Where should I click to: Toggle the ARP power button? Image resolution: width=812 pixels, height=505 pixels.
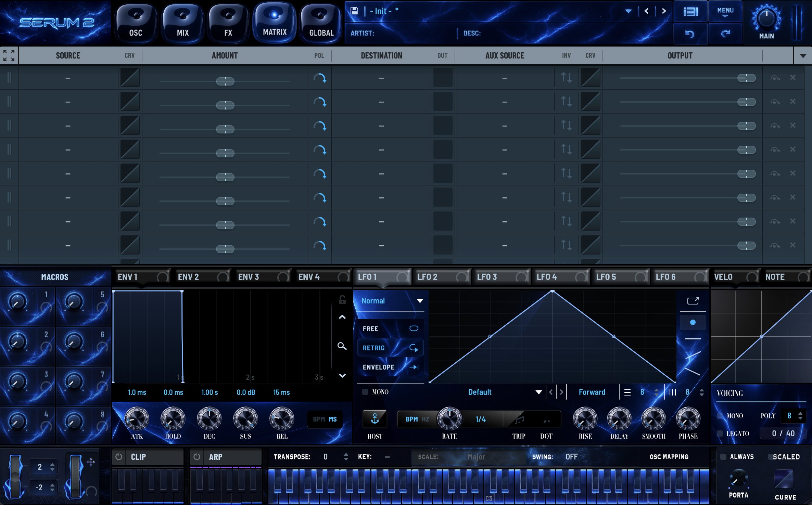[x=197, y=457]
